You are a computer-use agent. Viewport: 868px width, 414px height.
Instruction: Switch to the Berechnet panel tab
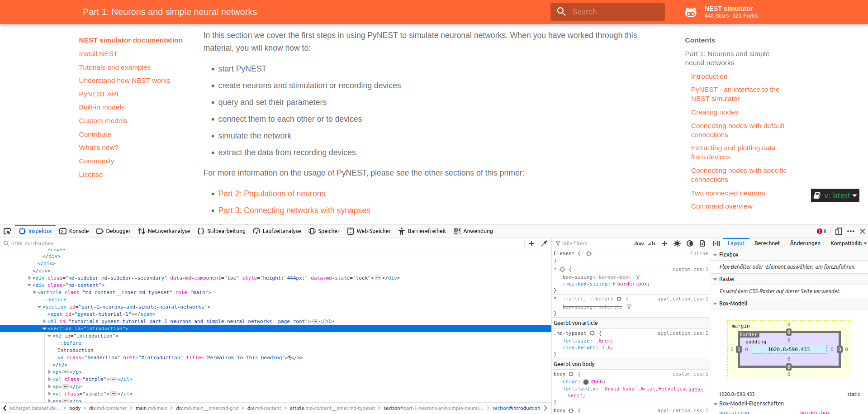pos(767,243)
